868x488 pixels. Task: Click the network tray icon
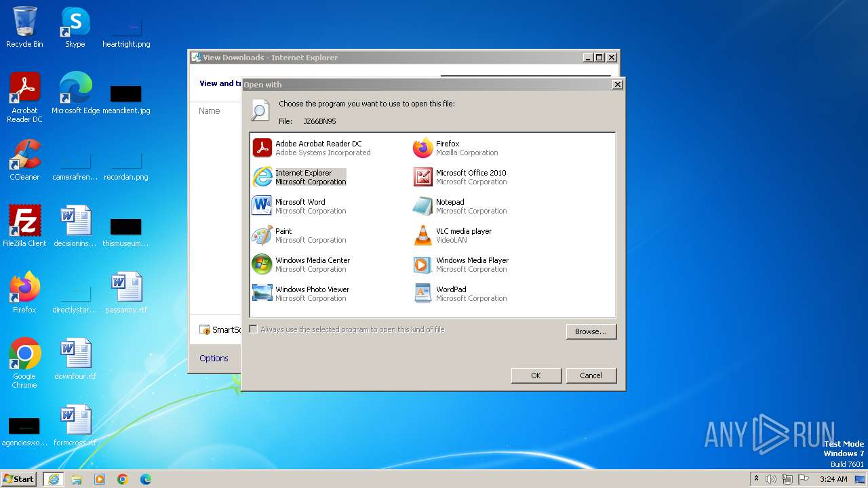click(787, 479)
